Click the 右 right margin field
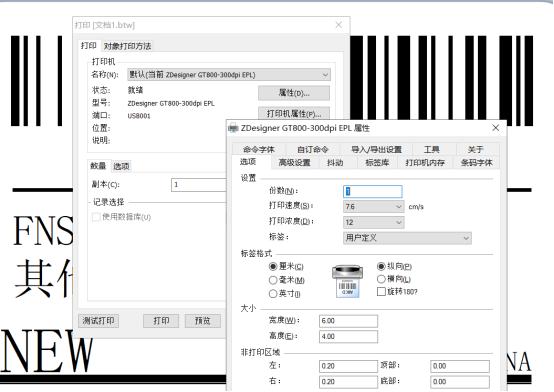 click(348, 382)
